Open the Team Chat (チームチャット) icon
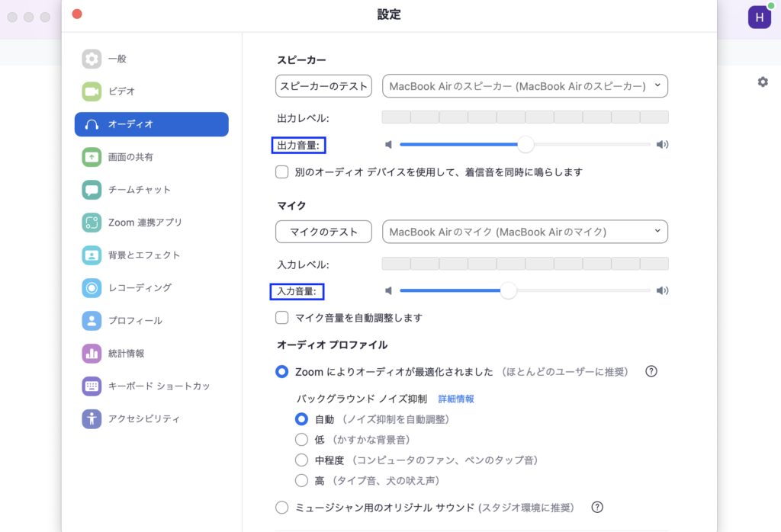This screenshot has width=781, height=532. [92, 190]
